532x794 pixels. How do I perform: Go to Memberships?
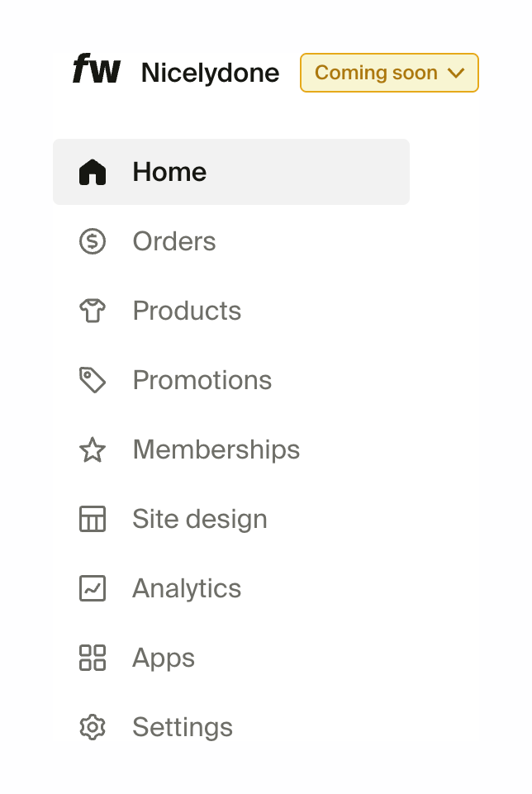pos(216,449)
